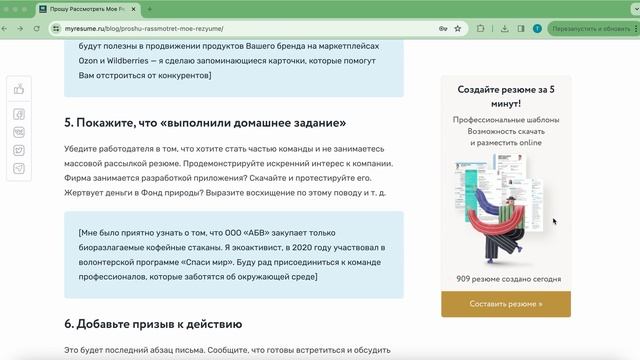640x360 pixels.
Task: Share the article via VK icon
Action: pyautogui.click(x=19, y=132)
